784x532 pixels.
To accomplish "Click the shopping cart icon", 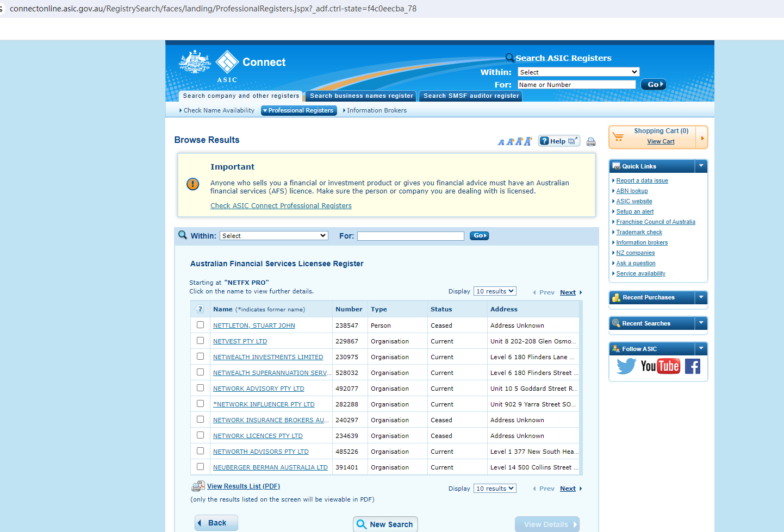I will click(618, 136).
